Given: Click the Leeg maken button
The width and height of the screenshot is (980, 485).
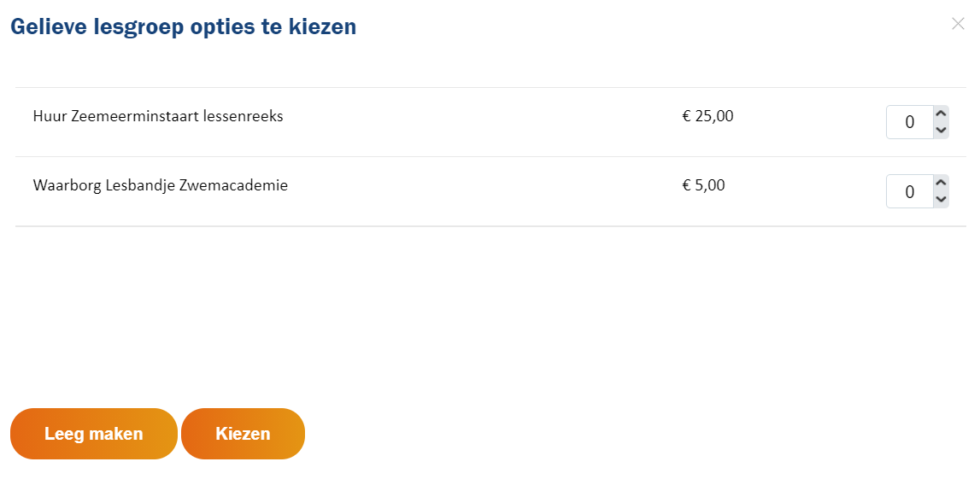Looking at the screenshot, I should (94, 434).
